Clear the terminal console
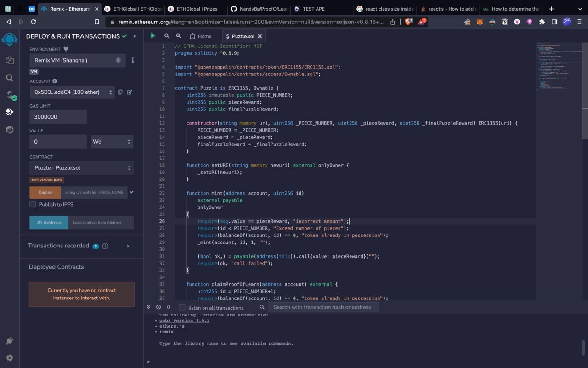The width and height of the screenshot is (588, 368). [x=158, y=307]
